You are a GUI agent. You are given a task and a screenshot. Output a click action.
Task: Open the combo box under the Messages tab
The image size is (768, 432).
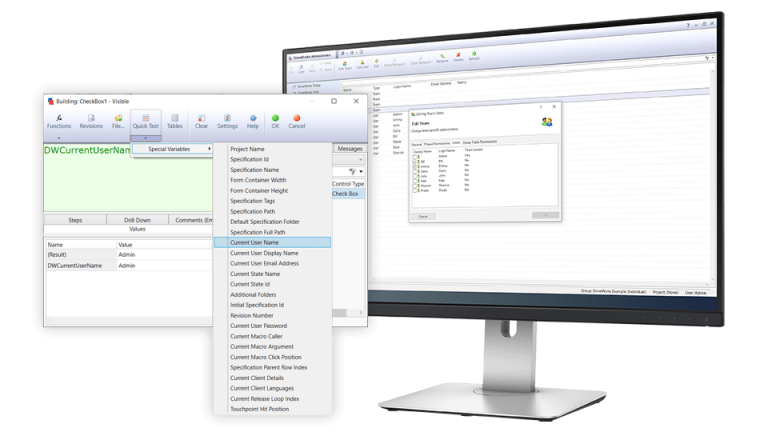click(x=349, y=160)
